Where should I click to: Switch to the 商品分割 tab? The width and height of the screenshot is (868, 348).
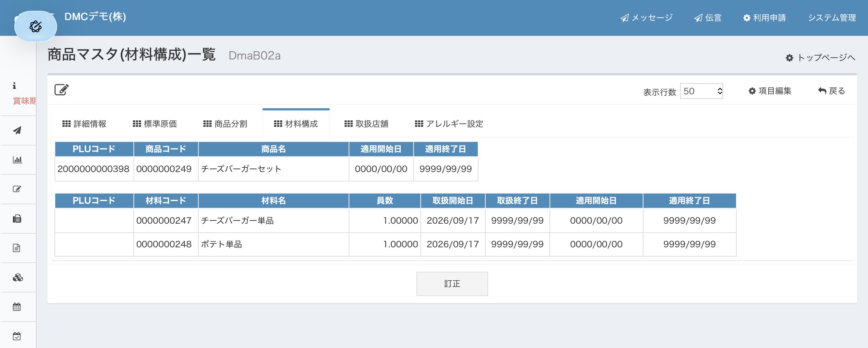(x=225, y=124)
